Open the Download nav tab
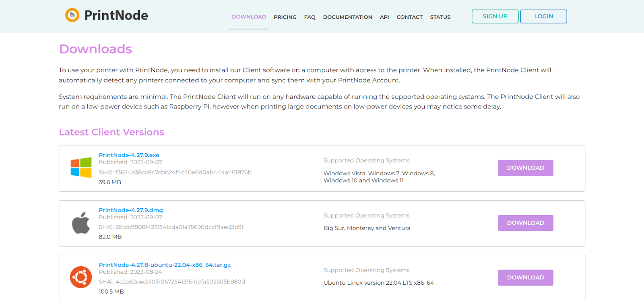 249,17
